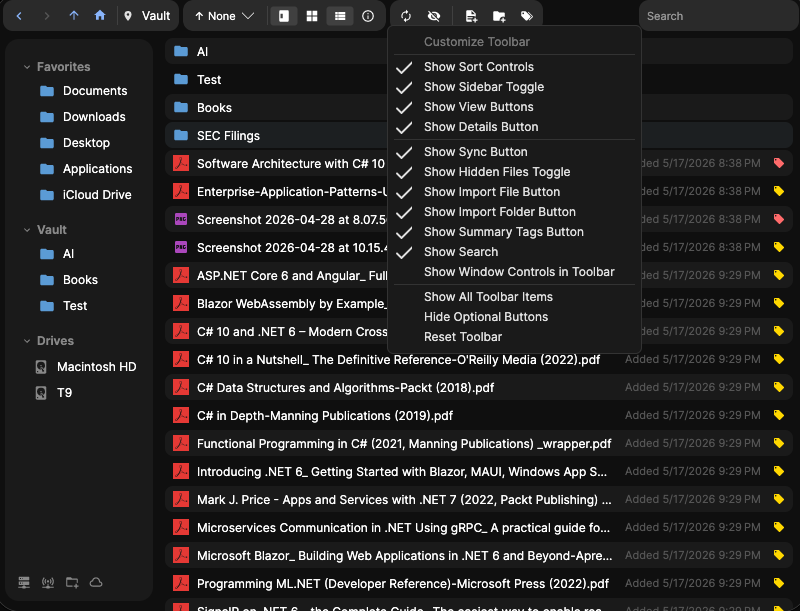Click red tag on Software Architecture row
Image resolution: width=800 pixels, height=611 pixels.
click(x=779, y=163)
